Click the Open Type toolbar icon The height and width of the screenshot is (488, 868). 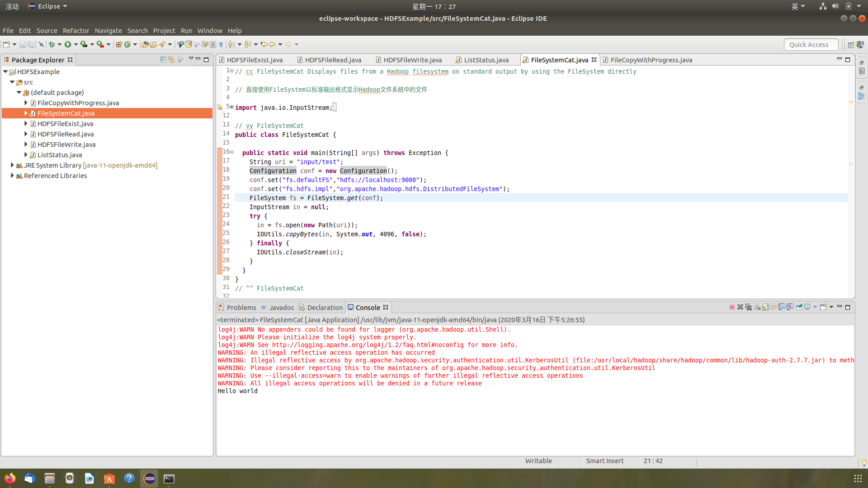click(145, 44)
